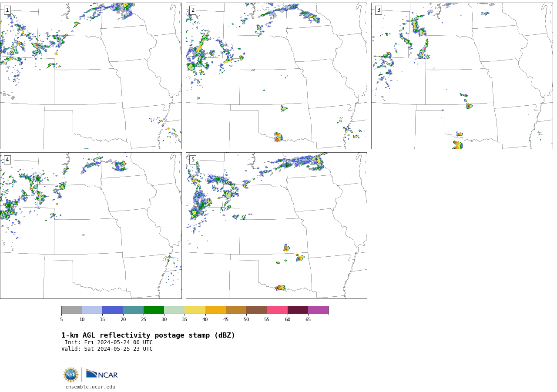Click the 'Valid: Sat 2024-05-25 23 UTC' line
557x392 pixels.
pos(107,349)
